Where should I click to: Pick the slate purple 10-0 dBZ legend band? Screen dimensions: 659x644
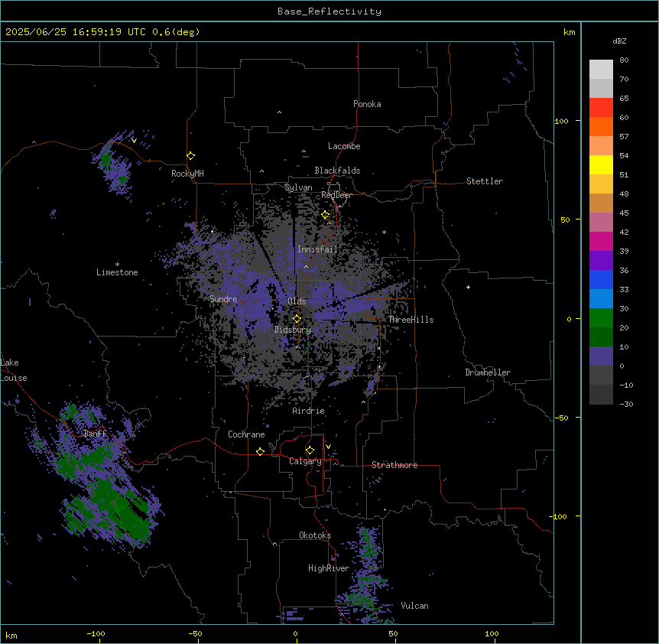point(601,356)
